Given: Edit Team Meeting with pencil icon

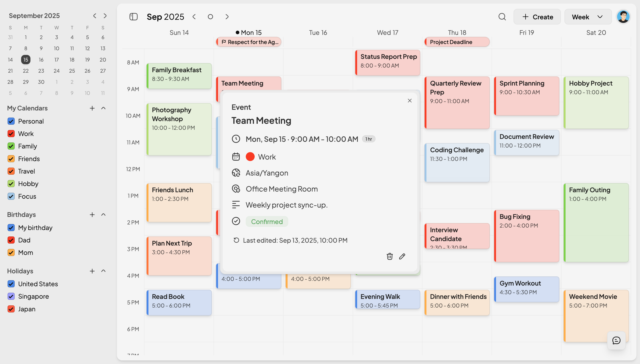Looking at the screenshot, I should tap(402, 256).
